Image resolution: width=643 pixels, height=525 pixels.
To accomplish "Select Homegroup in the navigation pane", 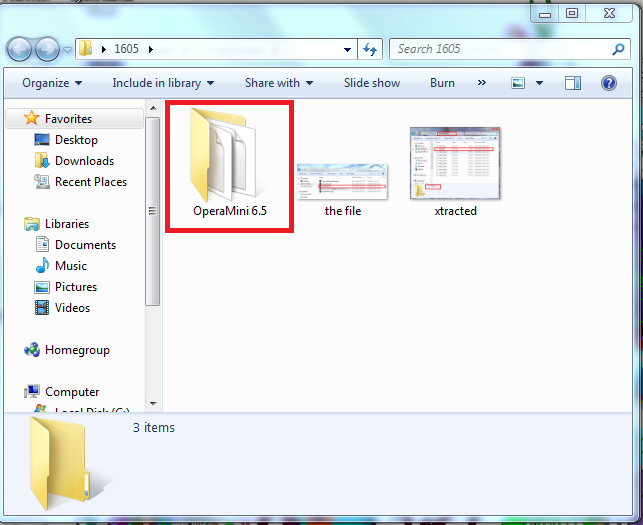I will coord(77,350).
